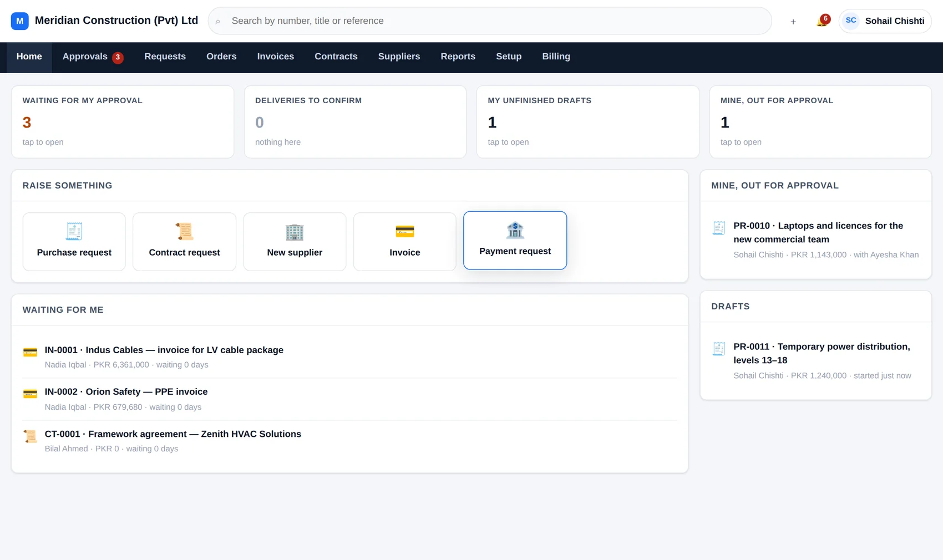Open the Deliveries To Confirm summary card
This screenshot has height=560, width=943.
(355, 122)
